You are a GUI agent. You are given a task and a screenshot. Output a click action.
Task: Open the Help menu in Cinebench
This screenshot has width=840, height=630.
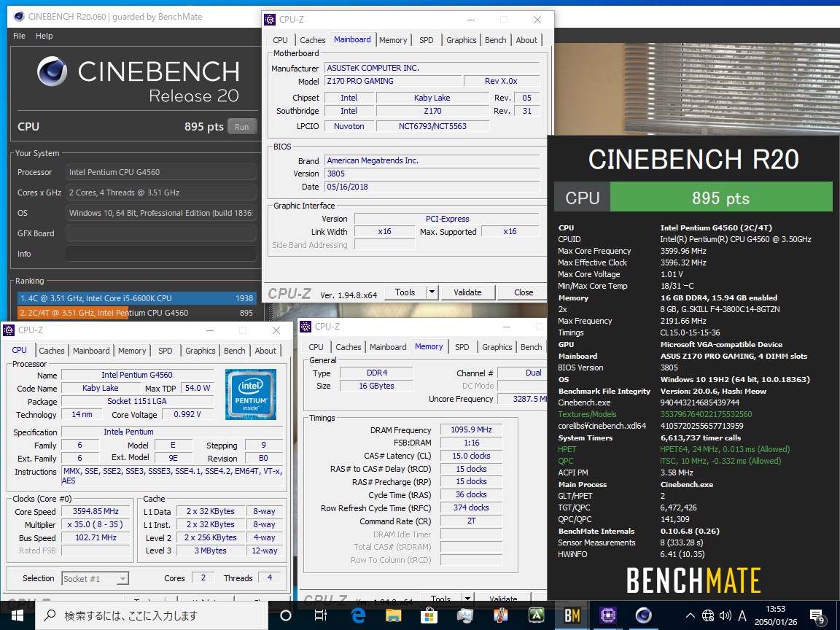(44, 36)
